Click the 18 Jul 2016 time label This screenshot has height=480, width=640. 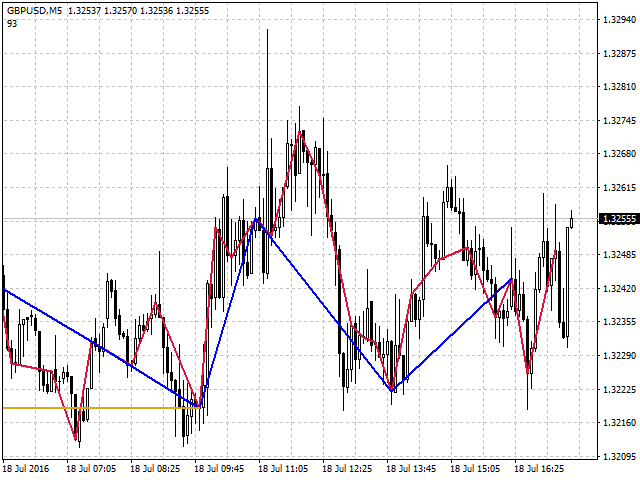point(26,468)
